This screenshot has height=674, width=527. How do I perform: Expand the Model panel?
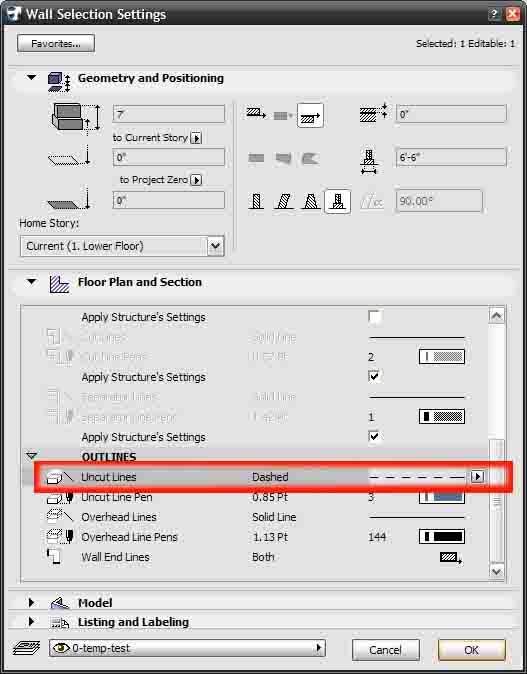pos(31,603)
